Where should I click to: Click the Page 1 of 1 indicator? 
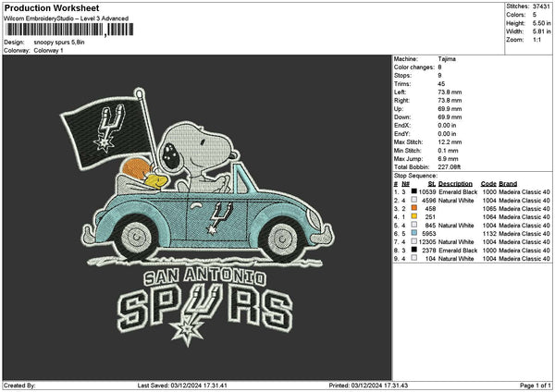tap(536, 386)
